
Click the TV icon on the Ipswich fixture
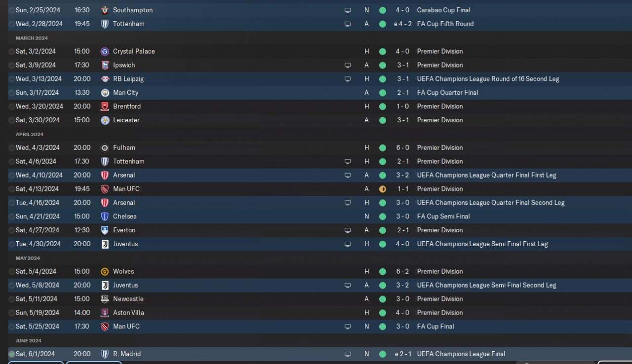pos(348,65)
